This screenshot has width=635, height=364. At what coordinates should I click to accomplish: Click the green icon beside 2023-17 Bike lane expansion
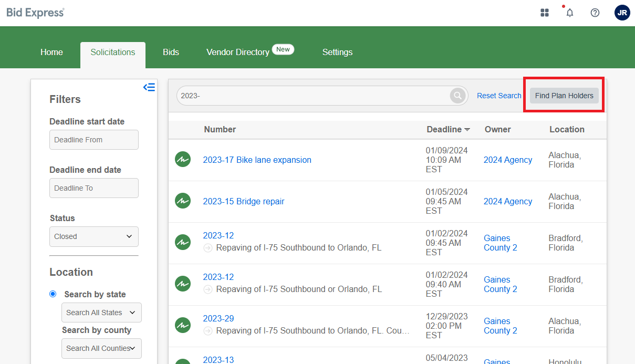[x=183, y=160]
